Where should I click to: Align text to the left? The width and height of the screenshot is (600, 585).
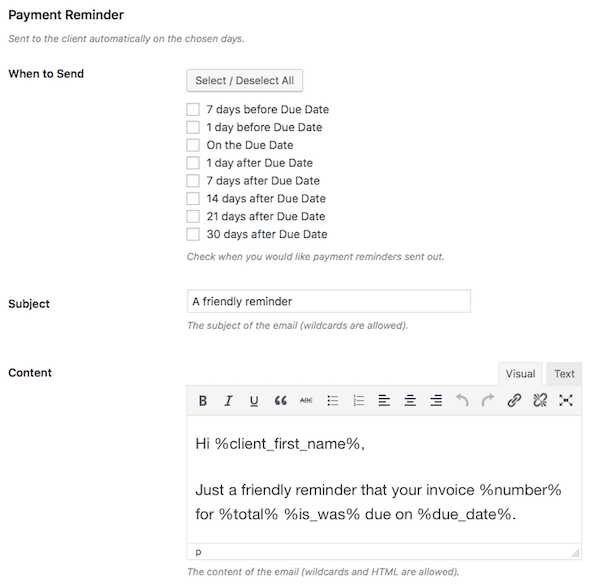pyautogui.click(x=385, y=401)
